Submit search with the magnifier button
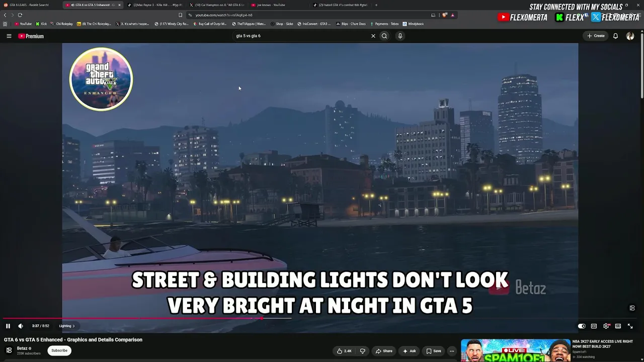Screen dimensions: 644x362 [x=384, y=36]
